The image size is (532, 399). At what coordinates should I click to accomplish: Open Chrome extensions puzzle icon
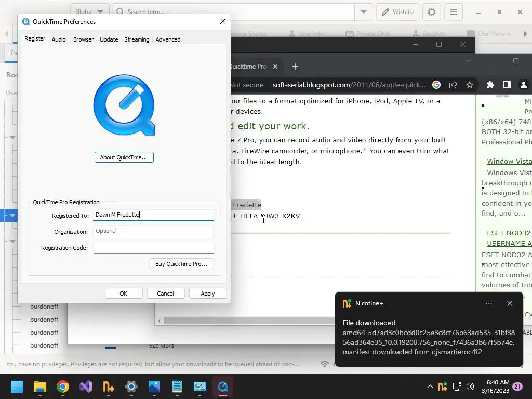[490, 85]
